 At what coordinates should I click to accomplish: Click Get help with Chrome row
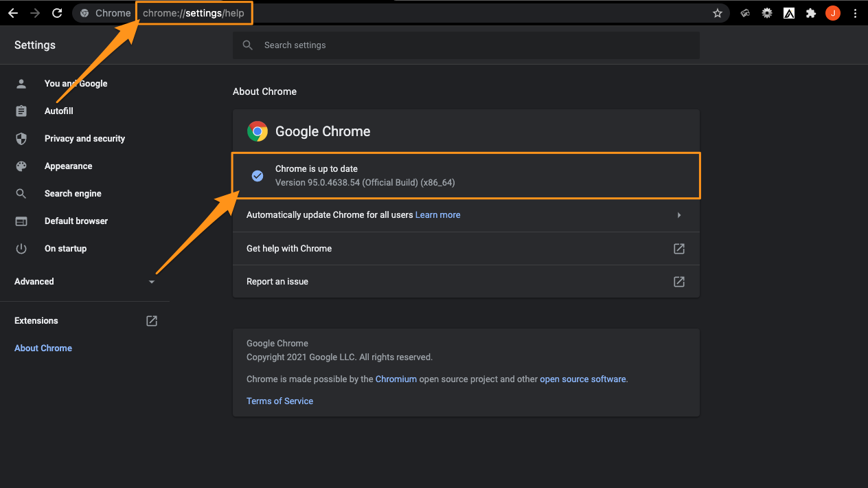466,248
